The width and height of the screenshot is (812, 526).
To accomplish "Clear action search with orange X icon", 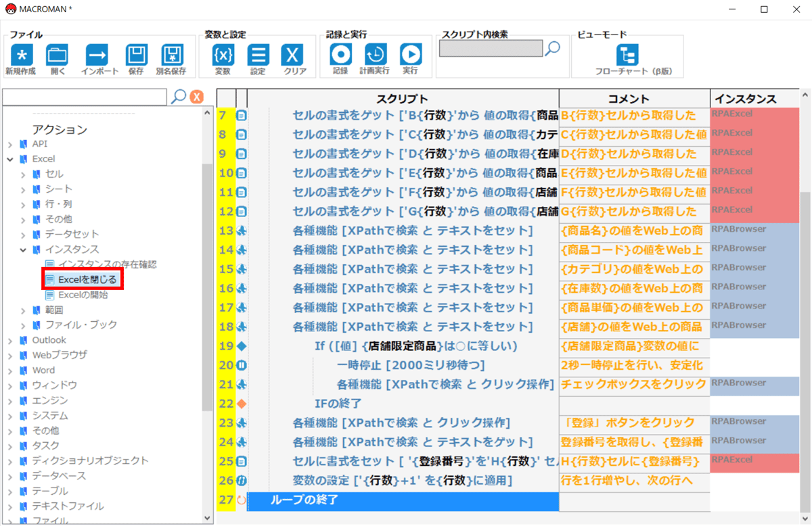I will click(196, 97).
